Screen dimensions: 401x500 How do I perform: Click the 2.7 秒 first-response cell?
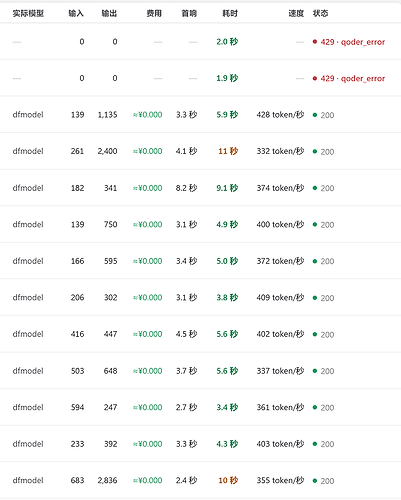[187, 407]
